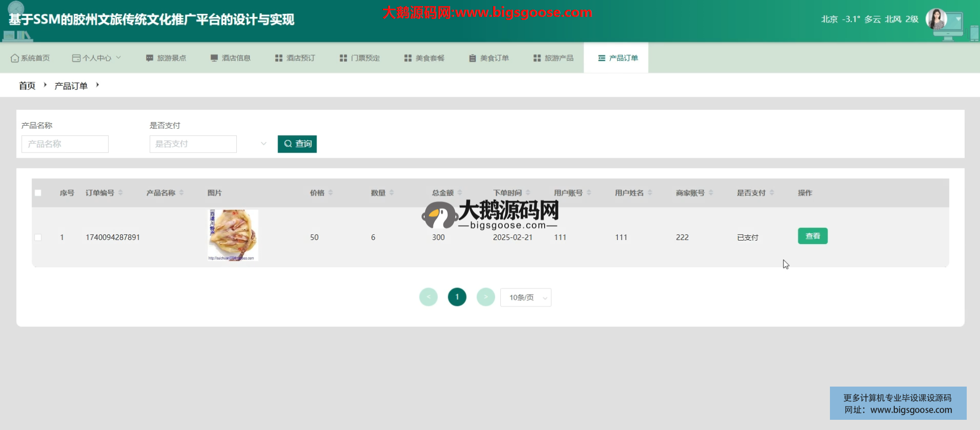
Task: Click the grid icon beside 酒店预订
Action: (279, 58)
